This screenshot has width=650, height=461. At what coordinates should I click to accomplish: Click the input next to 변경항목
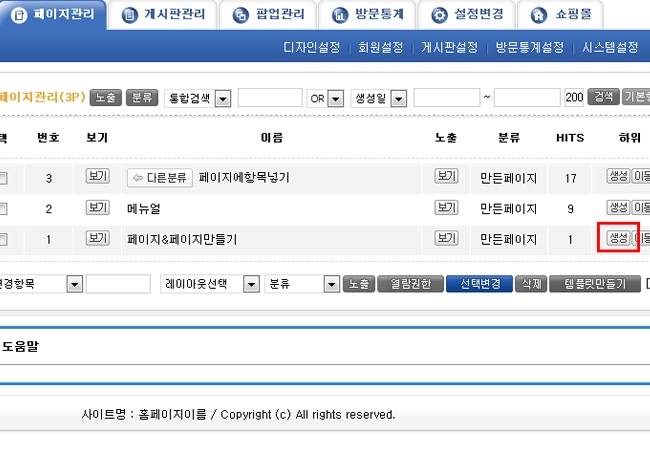pos(118,284)
